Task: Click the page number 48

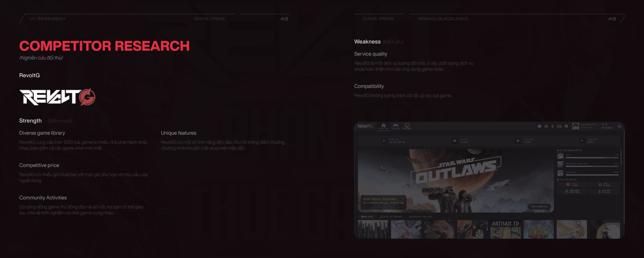Action: (284, 19)
